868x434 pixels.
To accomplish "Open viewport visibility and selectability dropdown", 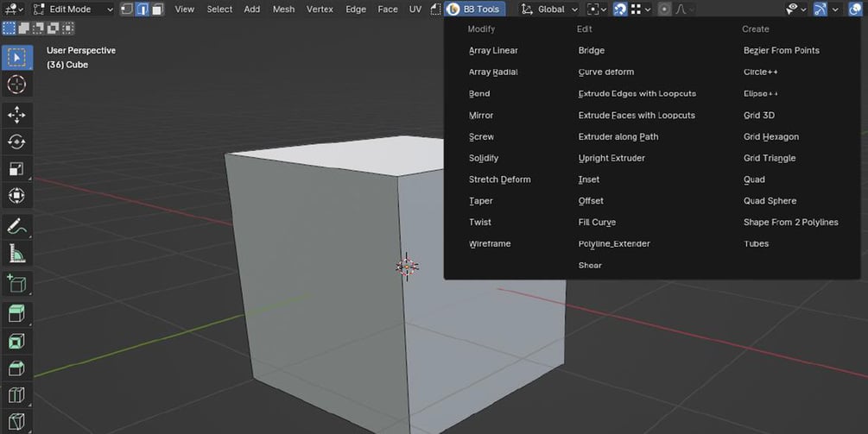I will (795, 9).
